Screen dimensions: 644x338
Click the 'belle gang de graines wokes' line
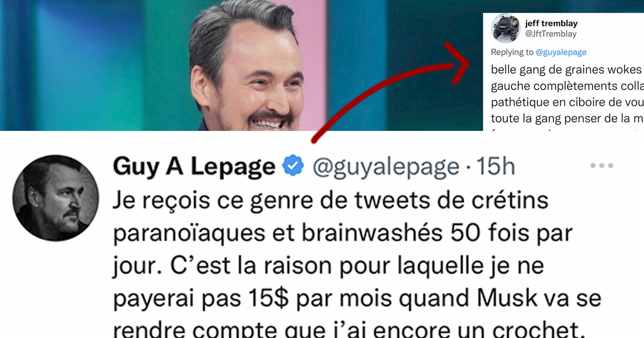[567, 70]
